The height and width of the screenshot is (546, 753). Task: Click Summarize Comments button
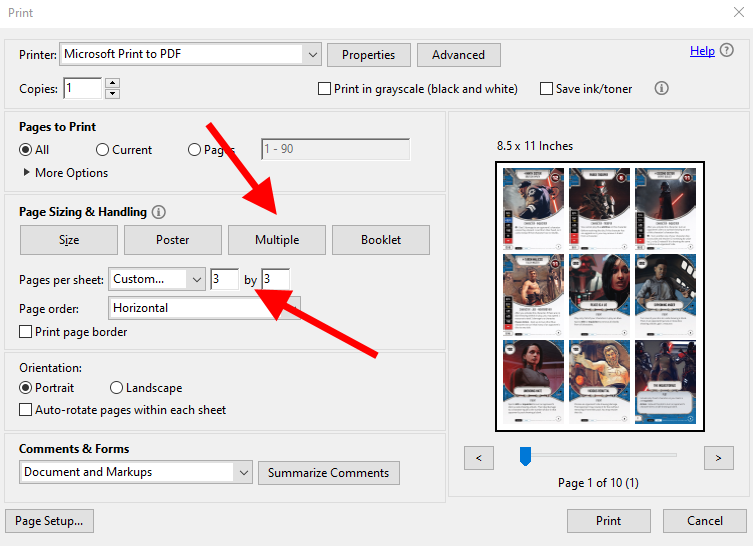point(328,473)
